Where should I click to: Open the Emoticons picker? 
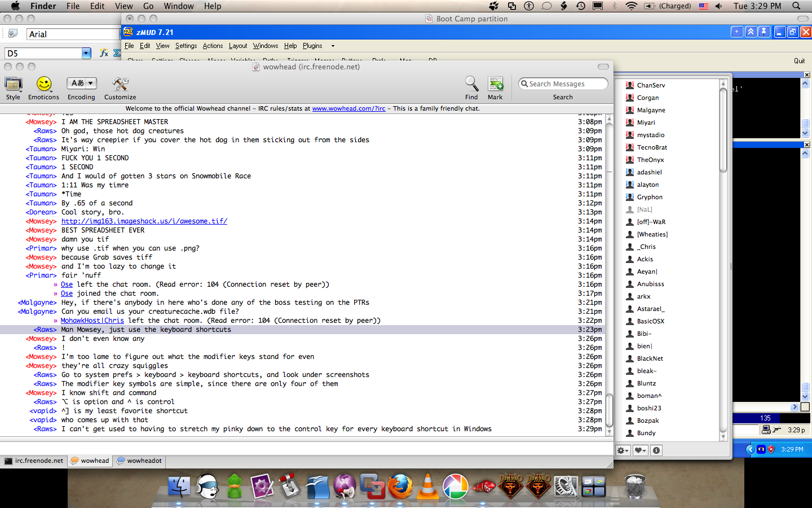pyautogui.click(x=43, y=85)
